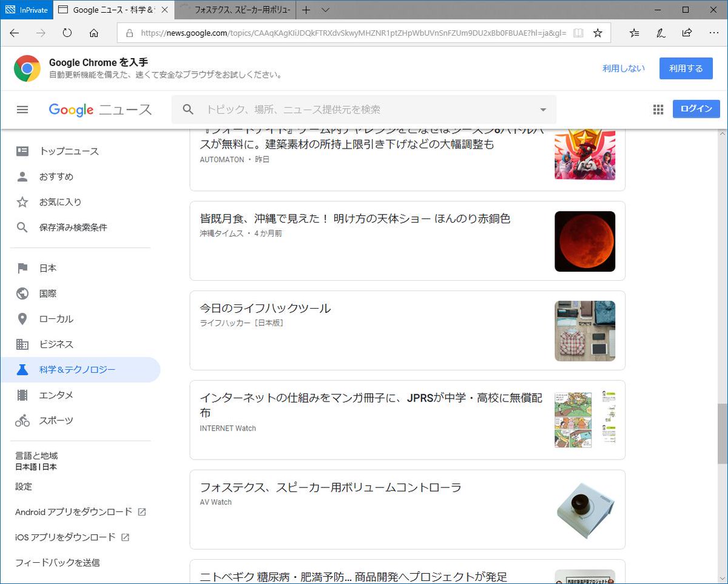This screenshot has width=728, height=584.
Task: Click the ログイン button
Action: 696,109
